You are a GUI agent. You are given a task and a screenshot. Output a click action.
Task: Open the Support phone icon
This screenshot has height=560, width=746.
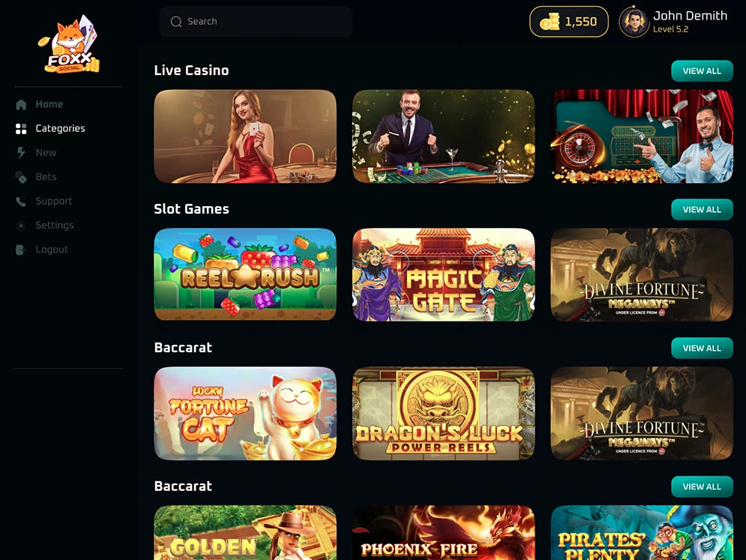(x=21, y=201)
